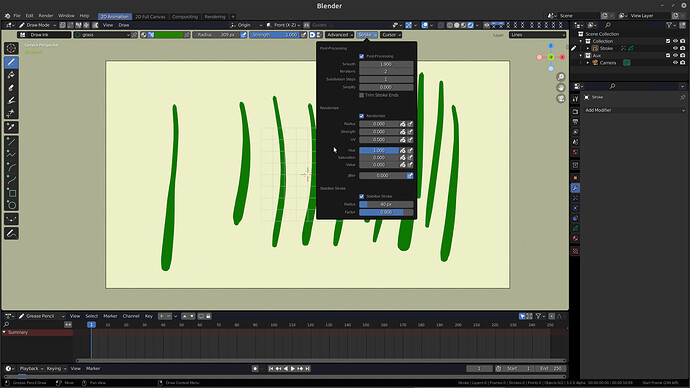Adjust the Stabilize Factor slider
Screen dimensions: 690x388
386,212
